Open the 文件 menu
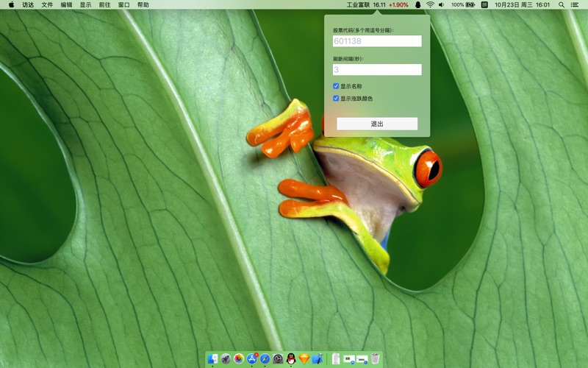Viewport: 588px width, 368px height. [x=47, y=4]
